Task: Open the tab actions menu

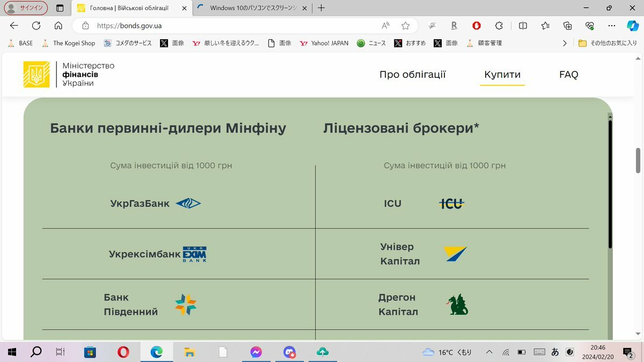Action: (x=60, y=8)
